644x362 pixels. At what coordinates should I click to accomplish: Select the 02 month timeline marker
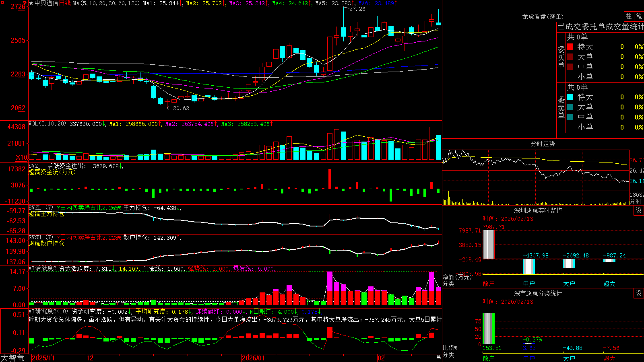pos(381,358)
